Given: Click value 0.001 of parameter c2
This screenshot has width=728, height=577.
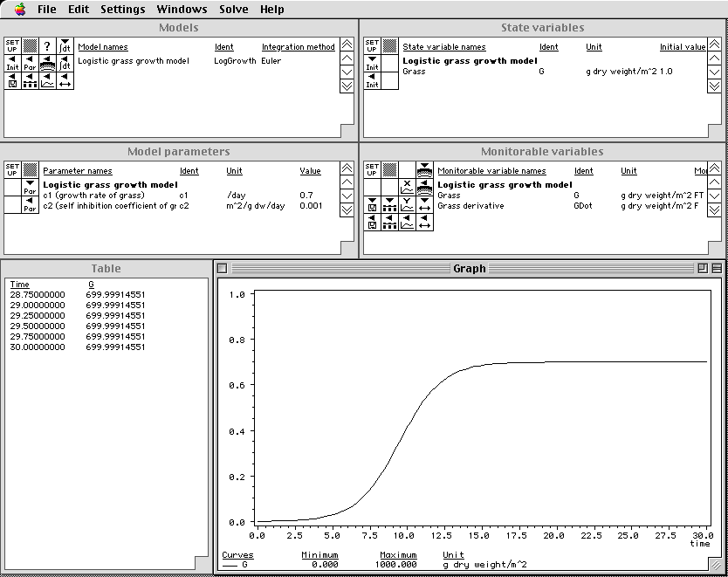Looking at the screenshot, I should coord(311,206).
